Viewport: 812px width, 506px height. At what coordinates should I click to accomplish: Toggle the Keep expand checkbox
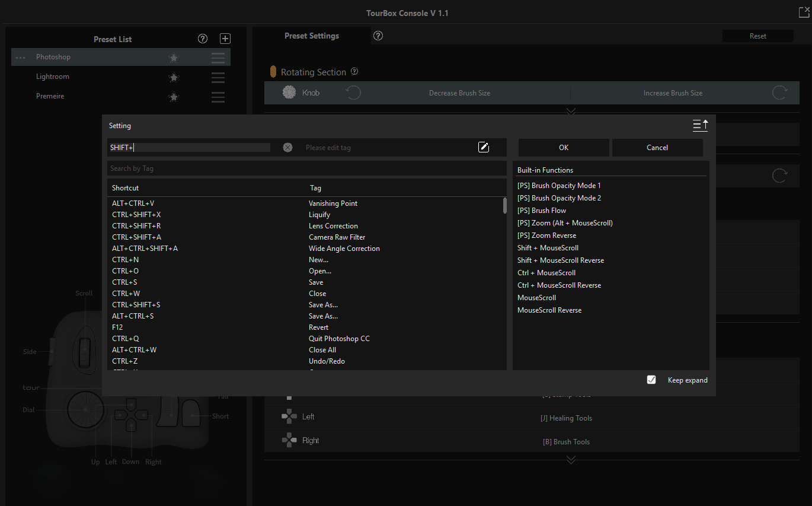click(651, 380)
